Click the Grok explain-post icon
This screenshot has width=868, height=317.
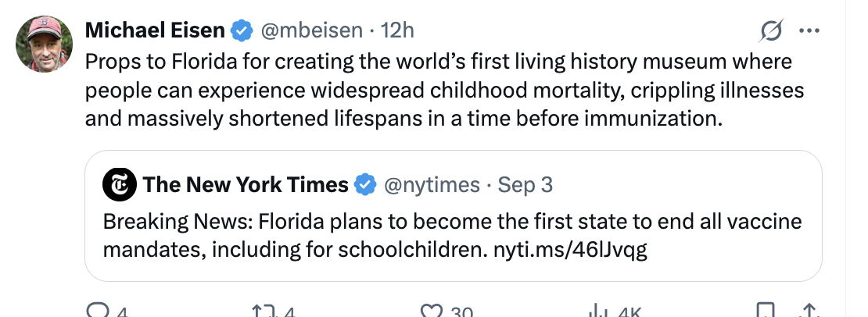point(770,31)
